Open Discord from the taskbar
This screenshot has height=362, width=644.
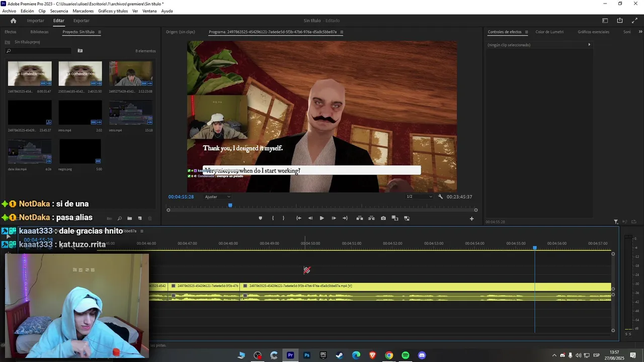pyautogui.click(x=422, y=355)
